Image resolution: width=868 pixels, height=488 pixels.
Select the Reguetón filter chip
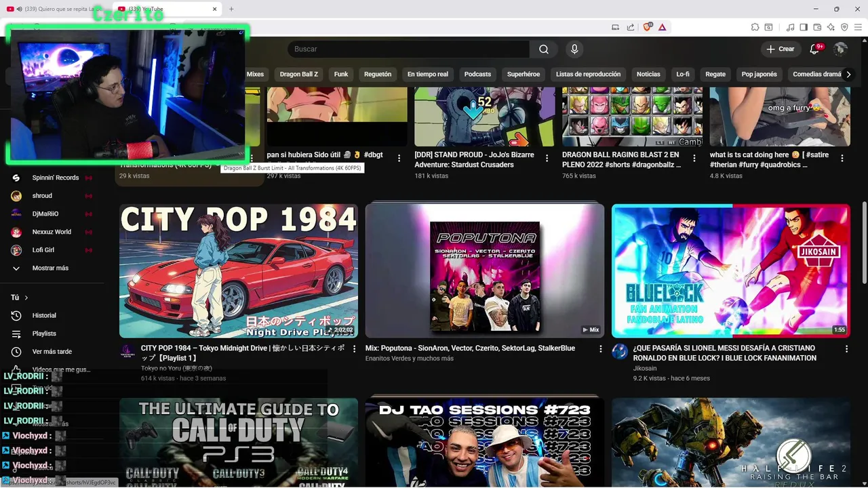coord(378,75)
